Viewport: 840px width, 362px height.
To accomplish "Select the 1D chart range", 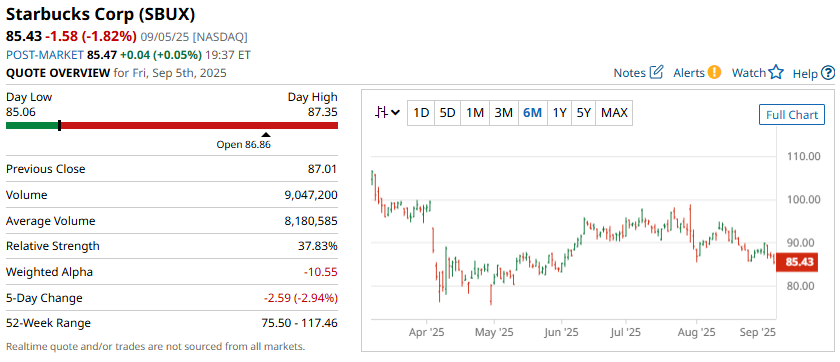I will click(x=421, y=113).
